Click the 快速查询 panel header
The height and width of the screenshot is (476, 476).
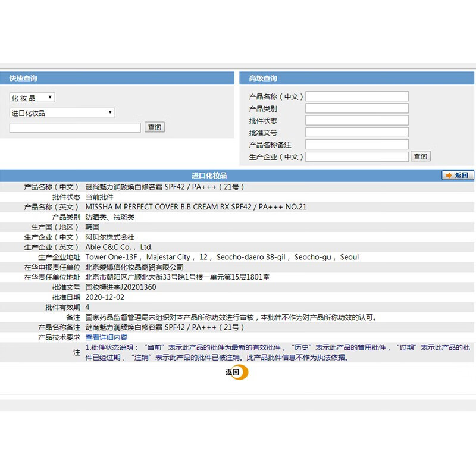[24, 79]
